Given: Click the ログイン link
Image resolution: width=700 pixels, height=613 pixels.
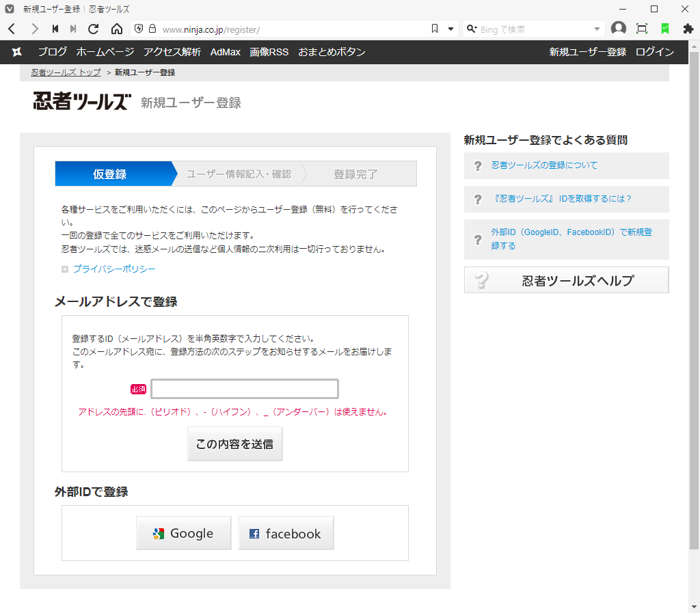Looking at the screenshot, I should [654, 52].
